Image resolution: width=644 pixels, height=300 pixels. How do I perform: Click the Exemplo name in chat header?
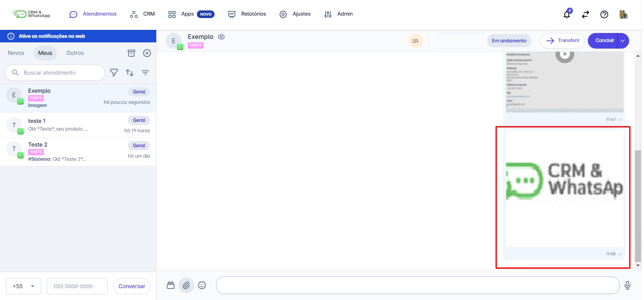pyautogui.click(x=201, y=37)
